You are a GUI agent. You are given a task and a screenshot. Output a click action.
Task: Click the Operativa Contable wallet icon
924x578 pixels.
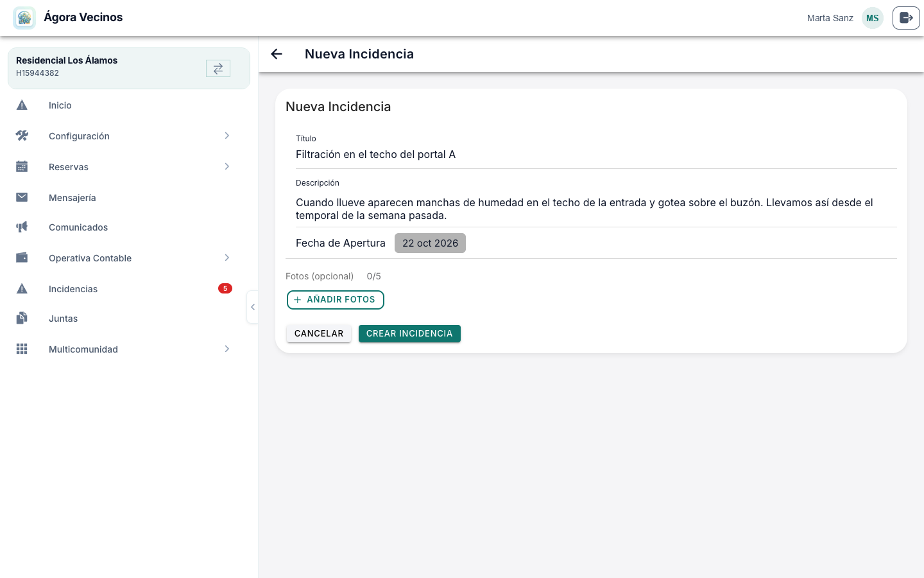coord(22,258)
